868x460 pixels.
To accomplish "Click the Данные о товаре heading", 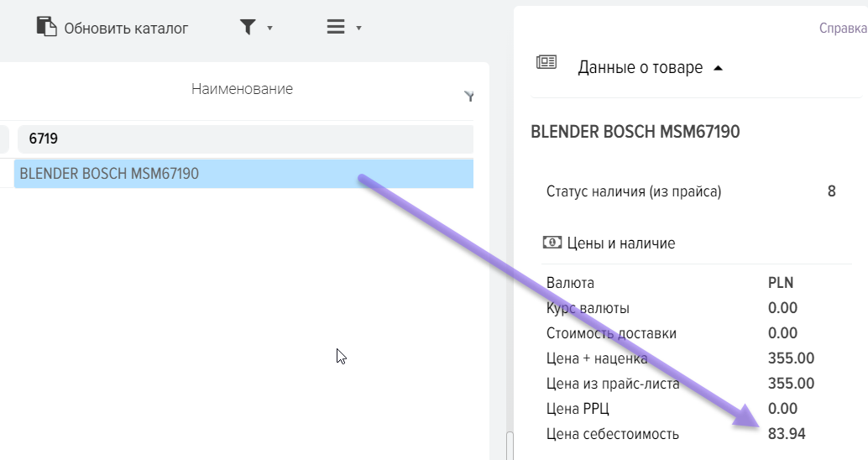I will [640, 67].
